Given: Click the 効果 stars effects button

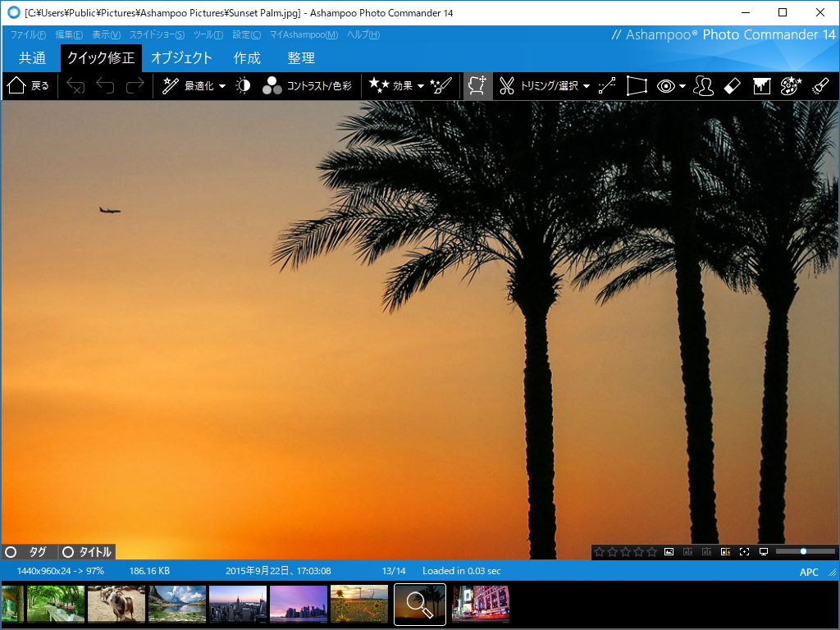Looking at the screenshot, I should click(x=390, y=85).
